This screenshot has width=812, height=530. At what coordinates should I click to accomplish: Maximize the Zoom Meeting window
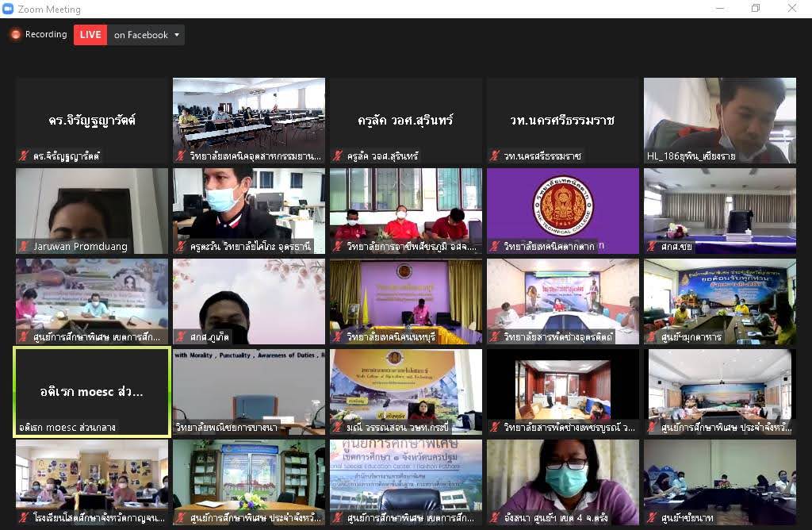click(x=756, y=9)
